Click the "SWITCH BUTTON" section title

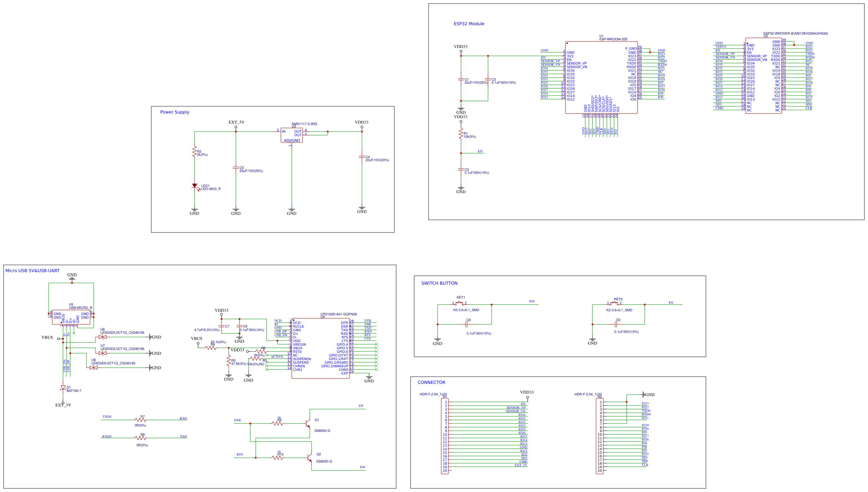439,283
